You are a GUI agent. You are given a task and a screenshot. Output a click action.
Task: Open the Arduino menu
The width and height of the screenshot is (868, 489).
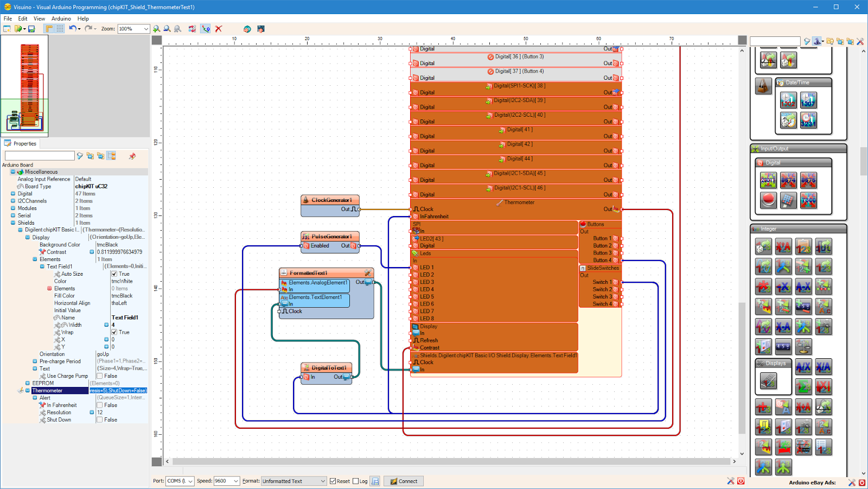tap(61, 18)
